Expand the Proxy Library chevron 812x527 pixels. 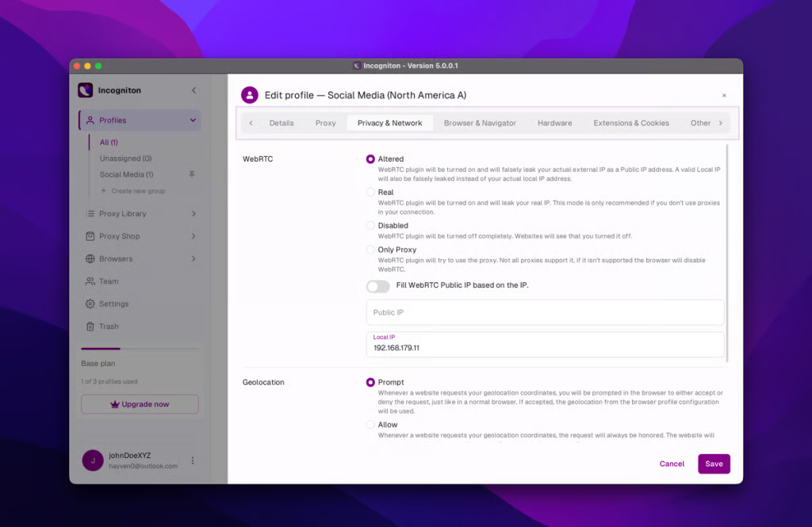click(193, 213)
